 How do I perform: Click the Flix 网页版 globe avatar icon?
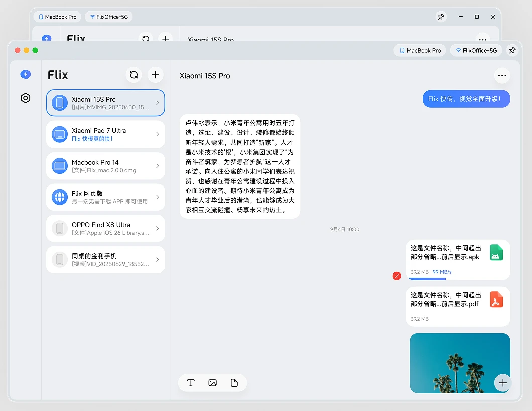60,197
